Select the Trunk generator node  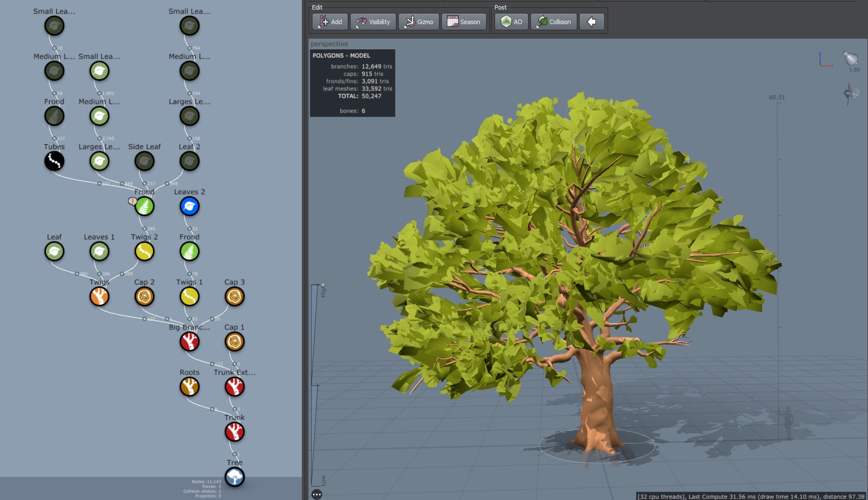235,432
